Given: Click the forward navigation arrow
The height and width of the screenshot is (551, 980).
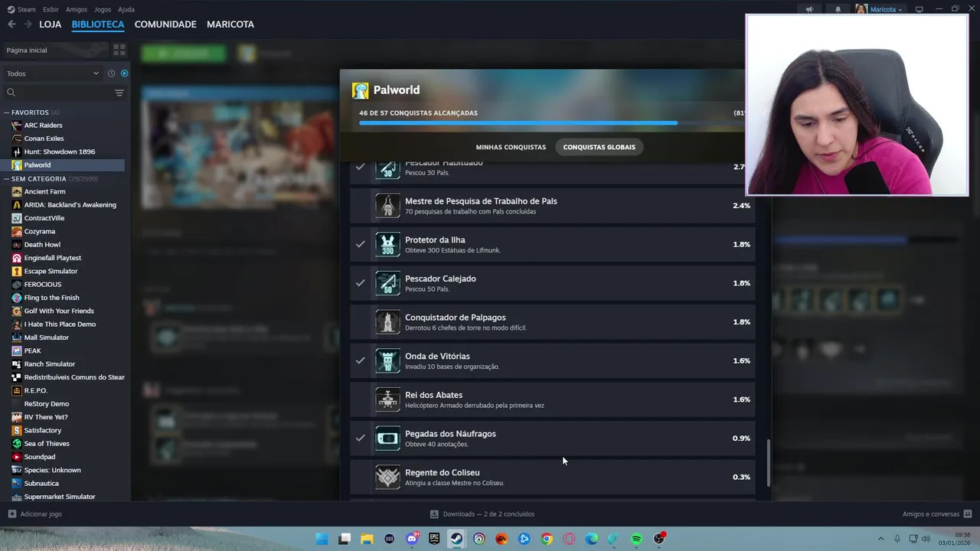Looking at the screenshot, I should (28, 24).
